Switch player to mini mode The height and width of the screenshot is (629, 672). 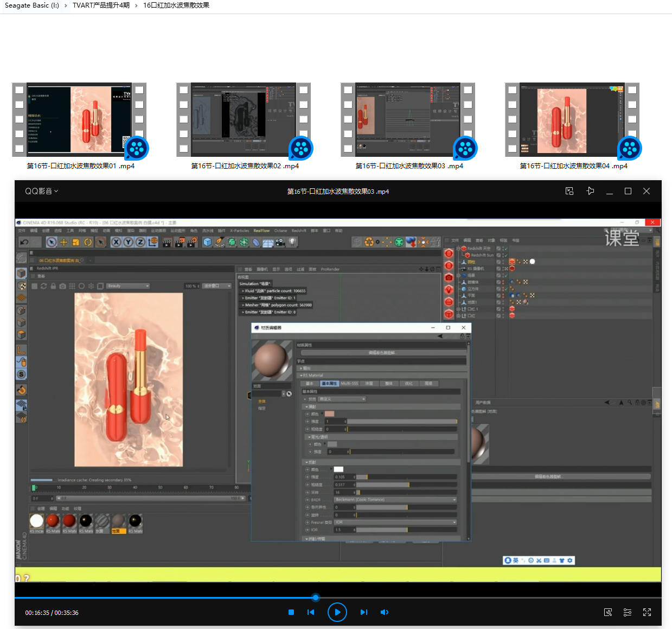pos(569,191)
